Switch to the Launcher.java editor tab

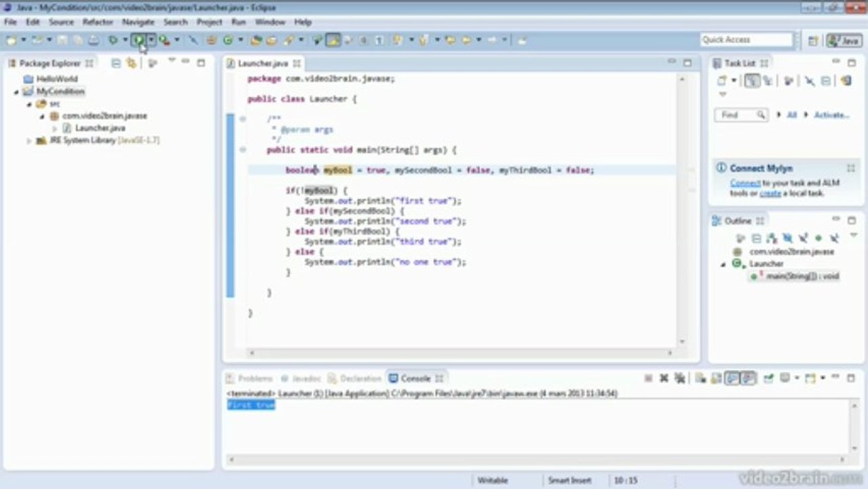point(263,63)
